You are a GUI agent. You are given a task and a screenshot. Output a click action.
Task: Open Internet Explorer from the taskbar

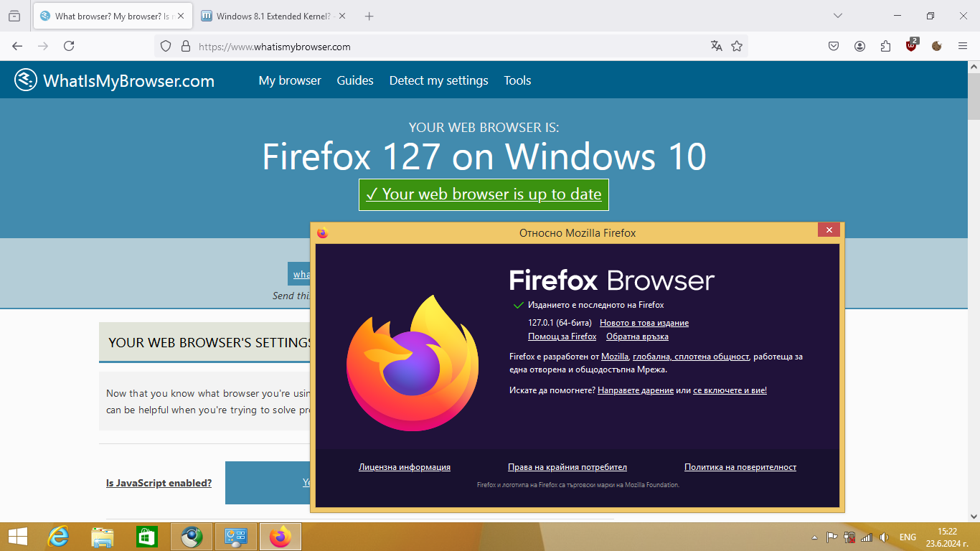pyautogui.click(x=58, y=537)
